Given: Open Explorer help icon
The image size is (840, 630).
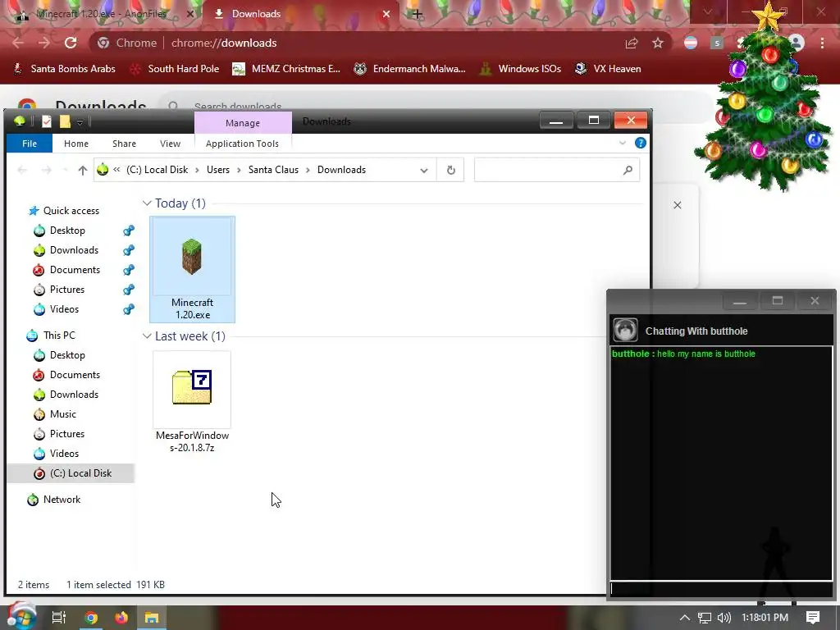Looking at the screenshot, I should point(640,143).
